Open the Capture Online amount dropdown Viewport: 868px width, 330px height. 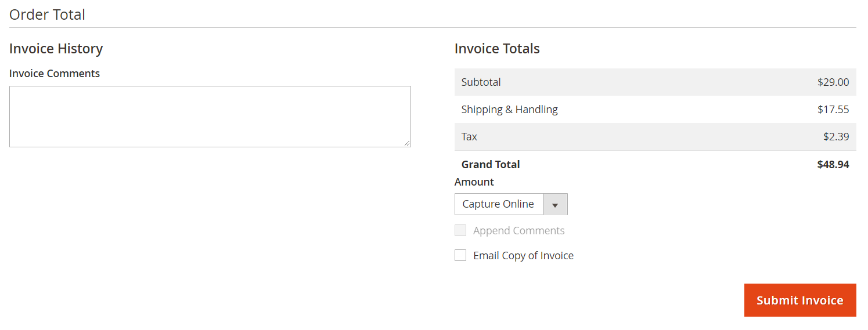pyautogui.click(x=511, y=204)
